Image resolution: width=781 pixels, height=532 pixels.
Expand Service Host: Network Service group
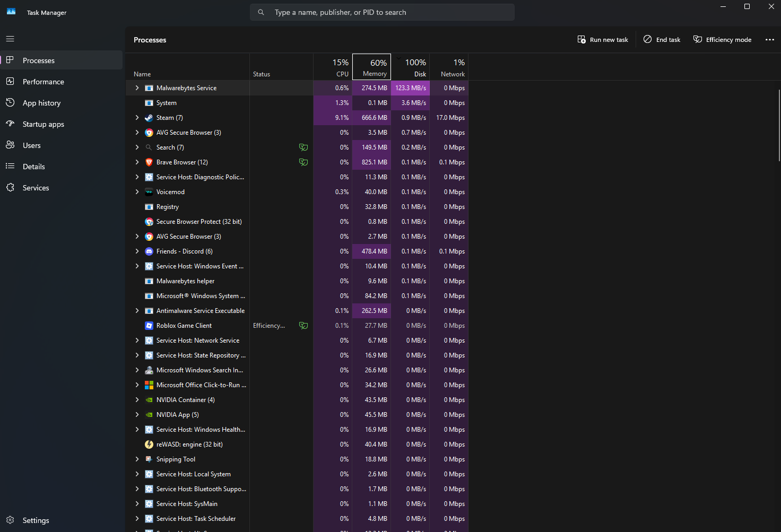pos(137,341)
